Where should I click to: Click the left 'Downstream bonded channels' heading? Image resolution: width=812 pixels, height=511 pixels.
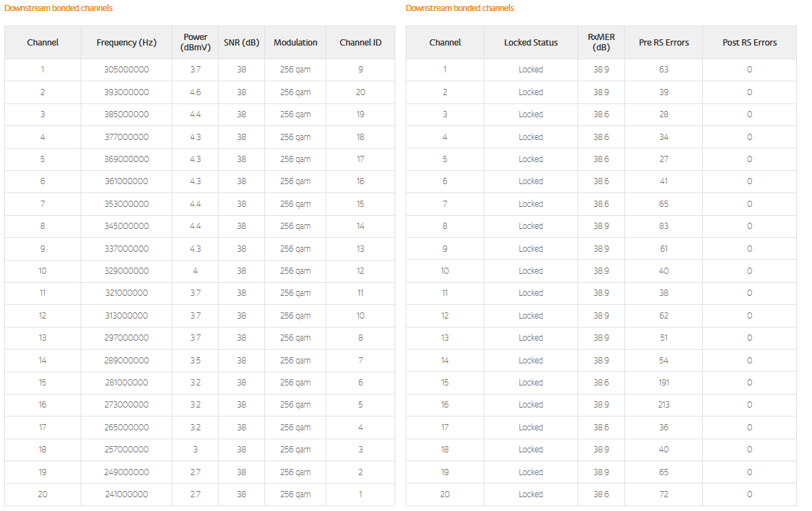[x=59, y=8]
